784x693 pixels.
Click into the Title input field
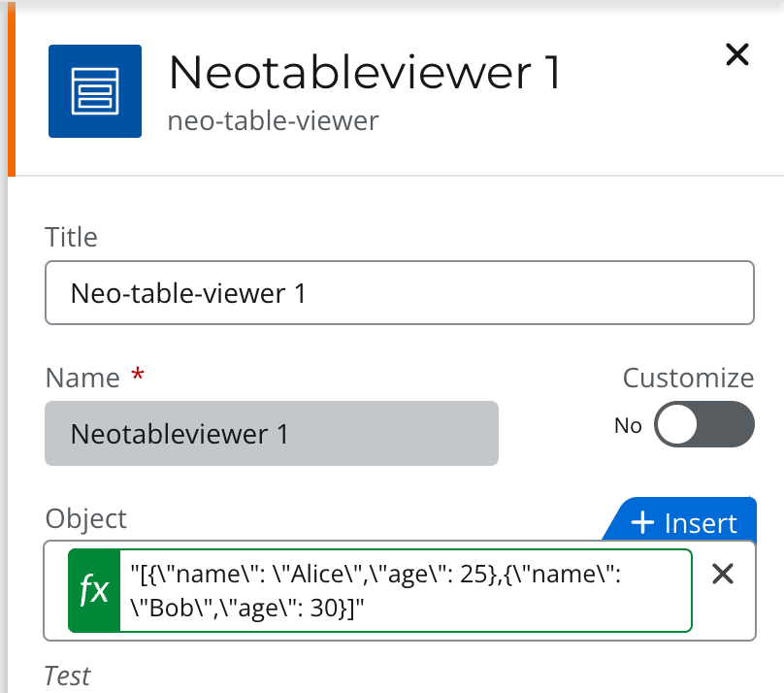pyautogui.click(x=399, y=292)
